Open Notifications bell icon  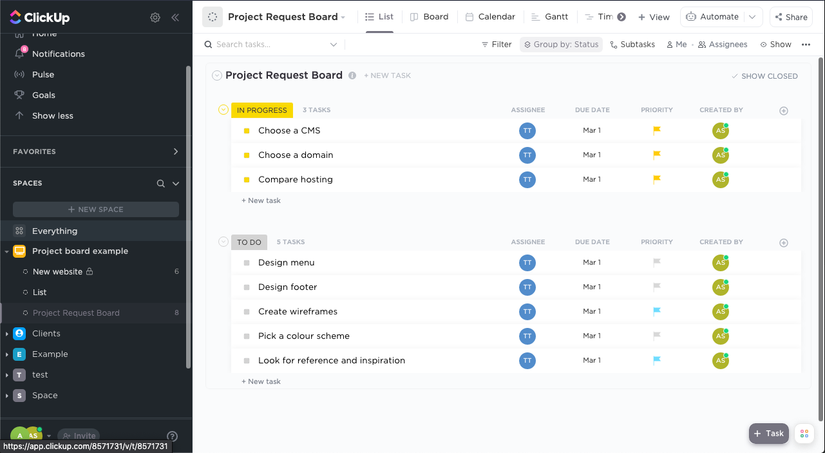click(x=19, y=53)
